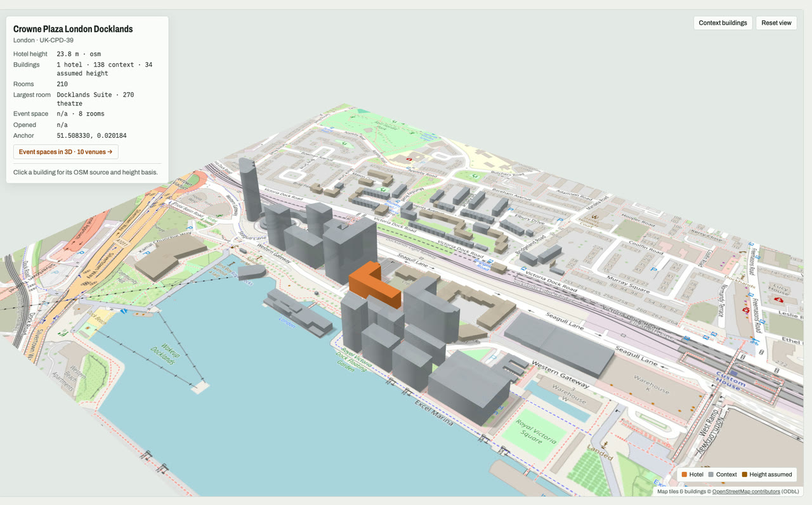812x505 pixels.
Task: Click the Rooms value 210
Action: pyautogui.click(x=62, y=84)
